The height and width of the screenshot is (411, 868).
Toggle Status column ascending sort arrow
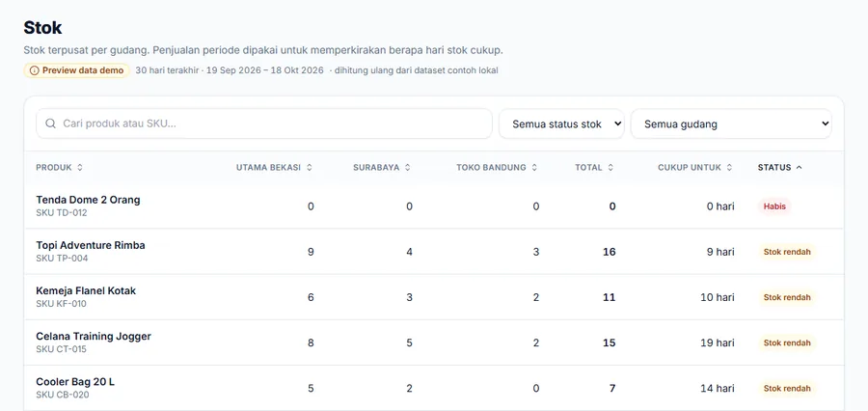click(799, 167)
